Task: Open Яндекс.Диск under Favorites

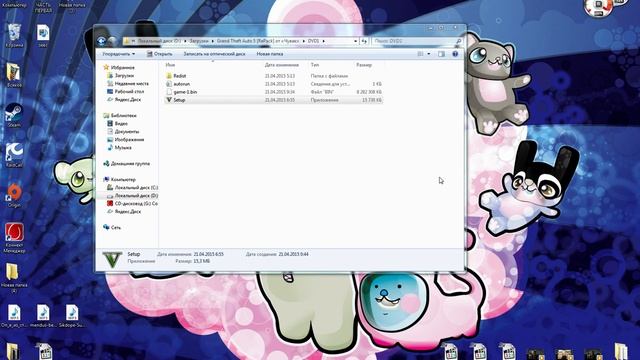Action: [124, 100]
